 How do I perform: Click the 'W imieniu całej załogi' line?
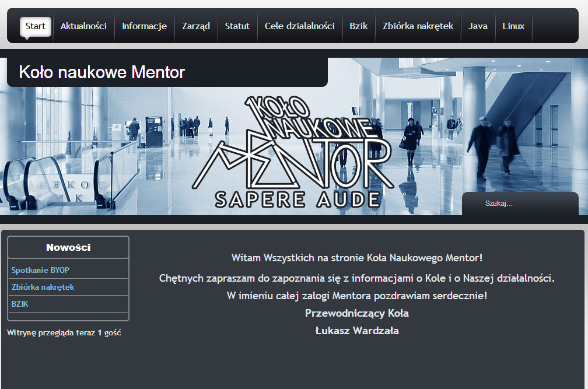pyautogui.click(x=357, y=296)
